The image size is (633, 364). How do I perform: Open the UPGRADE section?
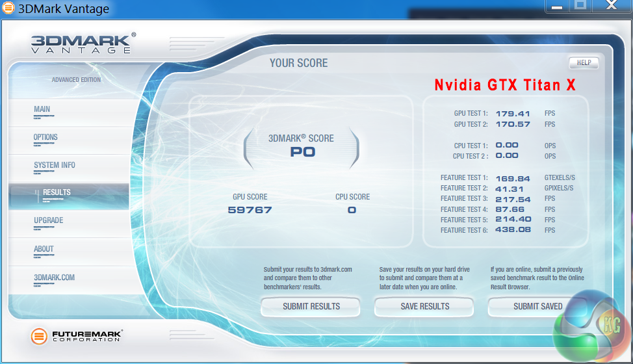tap(69, 224)
